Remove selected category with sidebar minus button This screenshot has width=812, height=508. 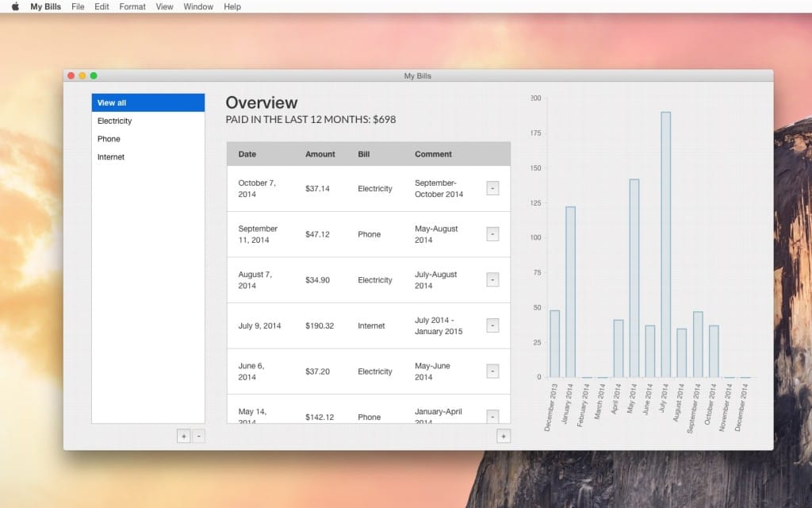pyautogui.click(x=198, y=437)
